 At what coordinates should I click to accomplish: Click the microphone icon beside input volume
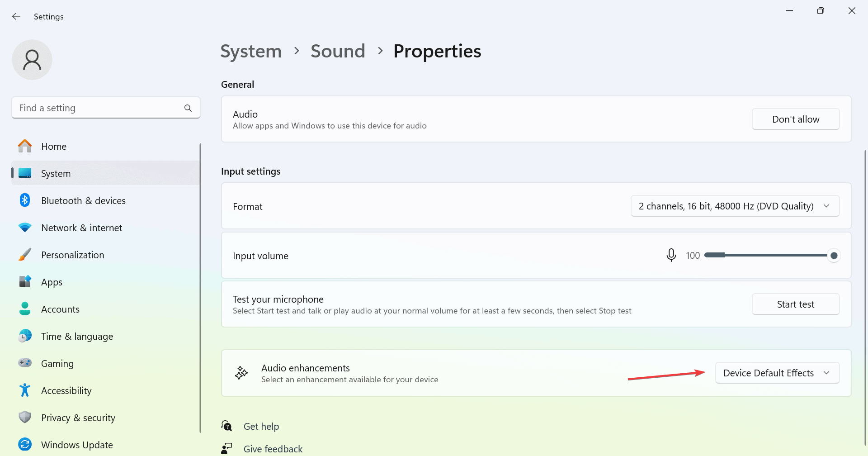click(x=671, y=256)
